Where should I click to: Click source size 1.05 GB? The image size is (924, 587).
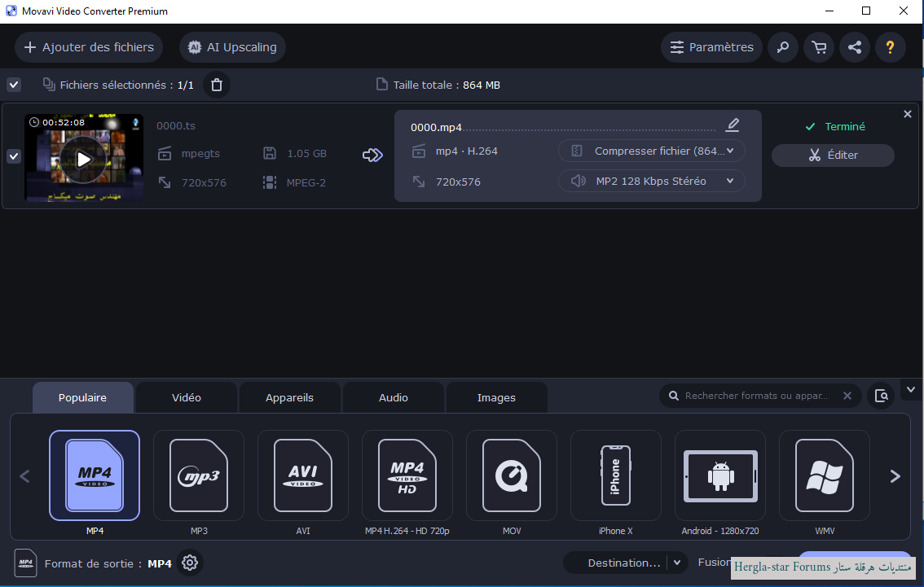[x=306, y=153]
